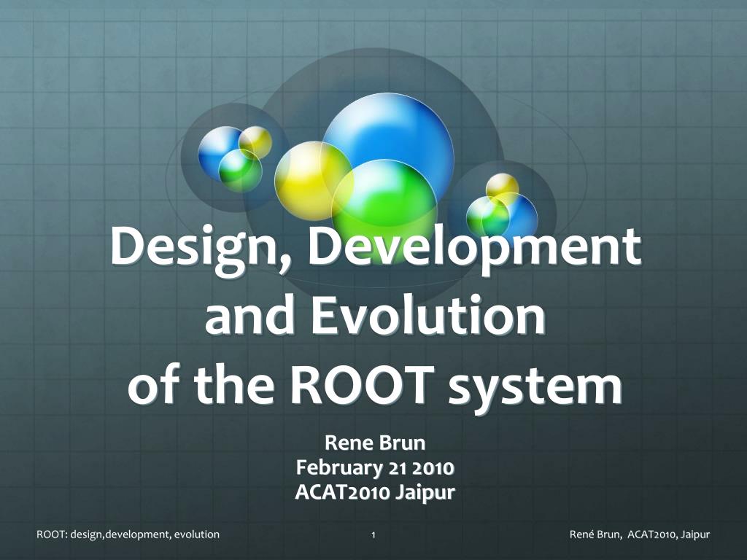Click the title line 'and Evolution'
This screenshot has width=747, height=560.
[x=376, y=315]
